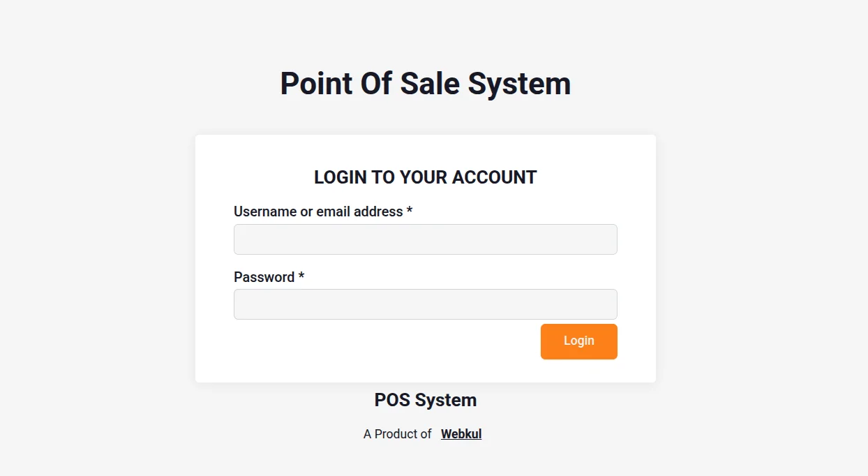Screen dimensions: 868x476
Task: Select the 'Point Of Sale System' page title
Action: click(426, 83)
